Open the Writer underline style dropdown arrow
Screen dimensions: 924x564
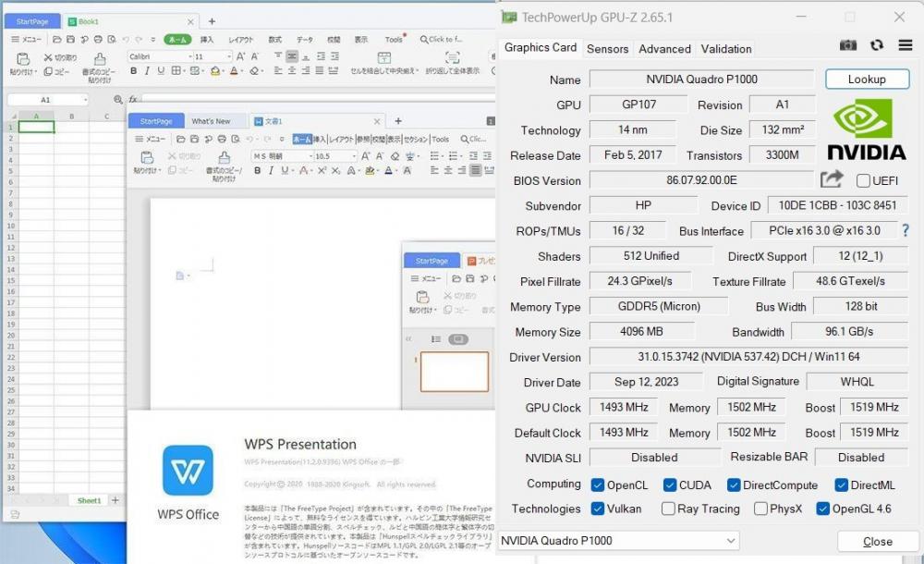294,171
